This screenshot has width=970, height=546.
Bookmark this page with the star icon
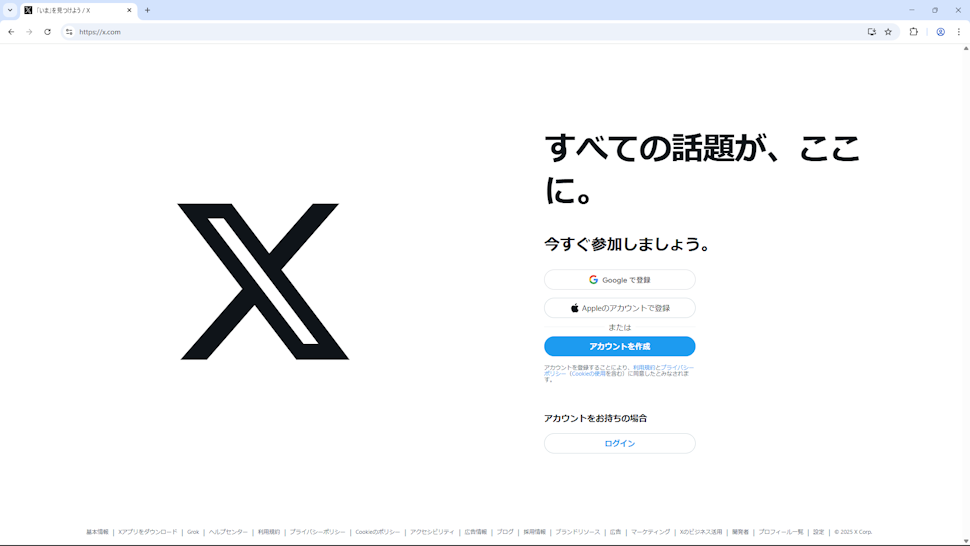point(888,32)
